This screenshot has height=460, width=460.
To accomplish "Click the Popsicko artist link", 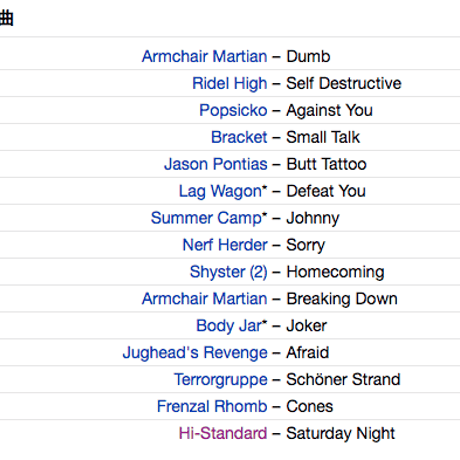I will click(x=233, y=110).
